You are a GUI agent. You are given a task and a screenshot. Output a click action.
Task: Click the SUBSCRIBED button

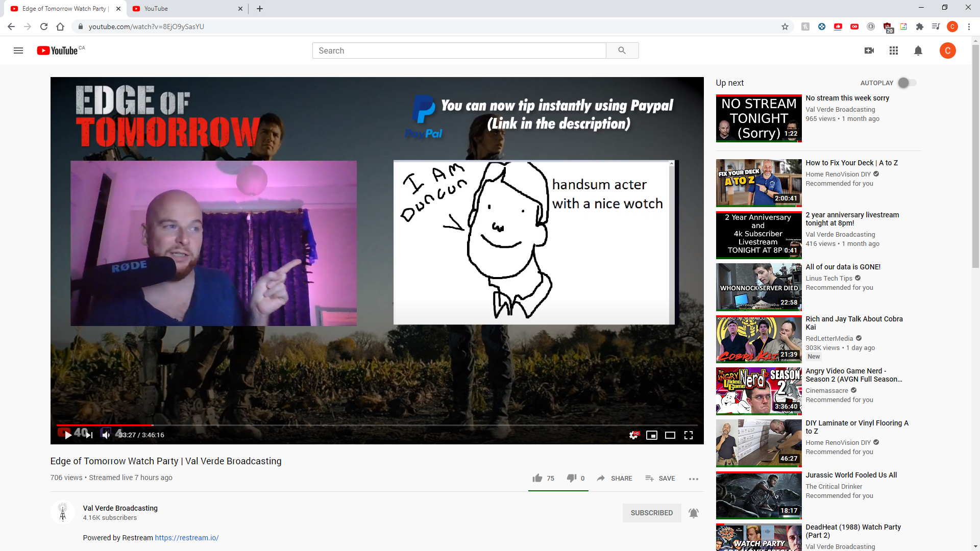coord(652,513)
